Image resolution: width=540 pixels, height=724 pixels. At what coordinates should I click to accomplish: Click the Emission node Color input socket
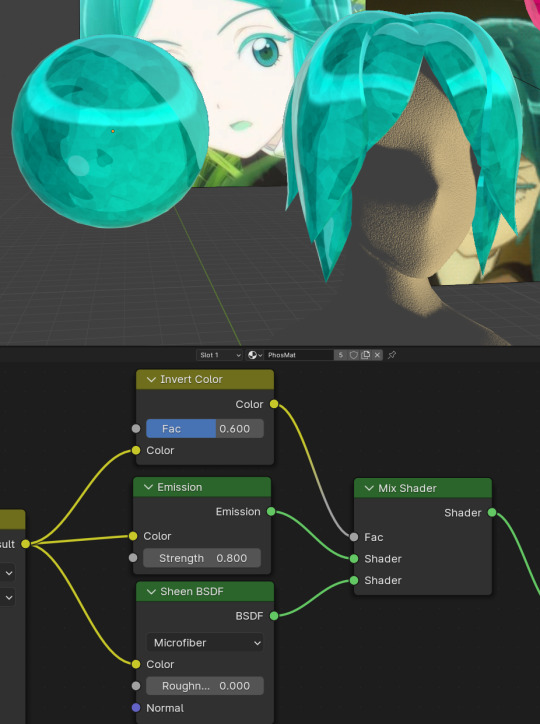point(133,536)
